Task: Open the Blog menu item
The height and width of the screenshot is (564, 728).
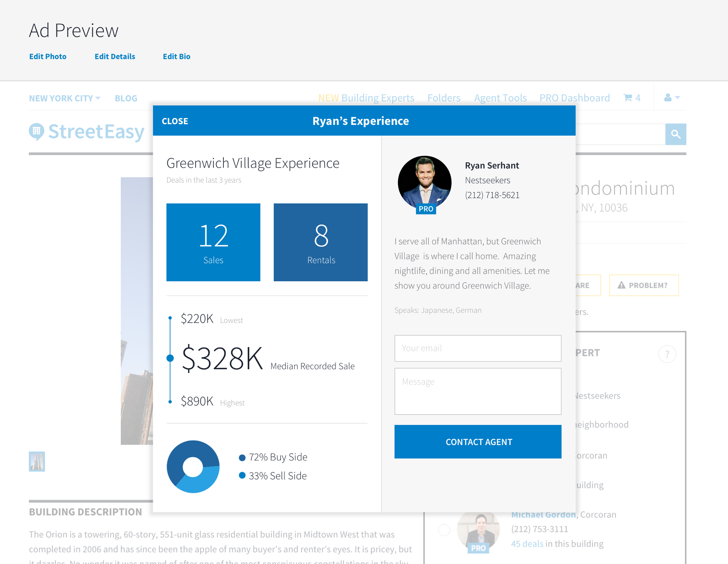Action: coord(126,98)
